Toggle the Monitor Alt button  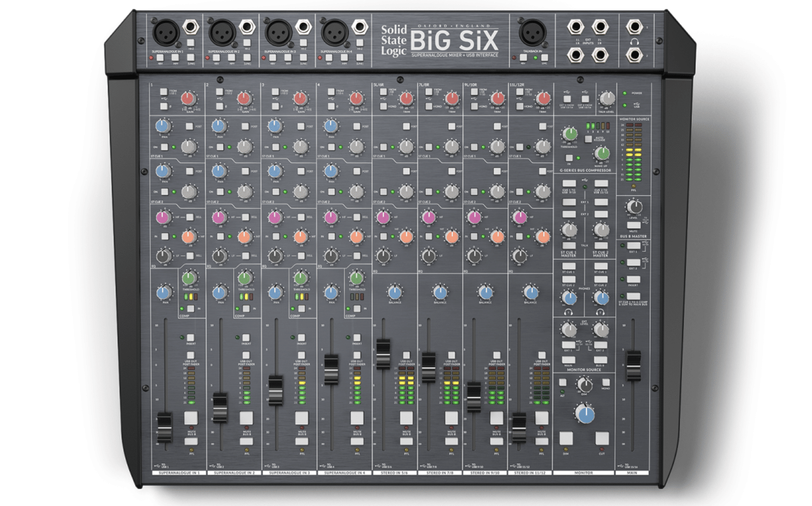563,382
